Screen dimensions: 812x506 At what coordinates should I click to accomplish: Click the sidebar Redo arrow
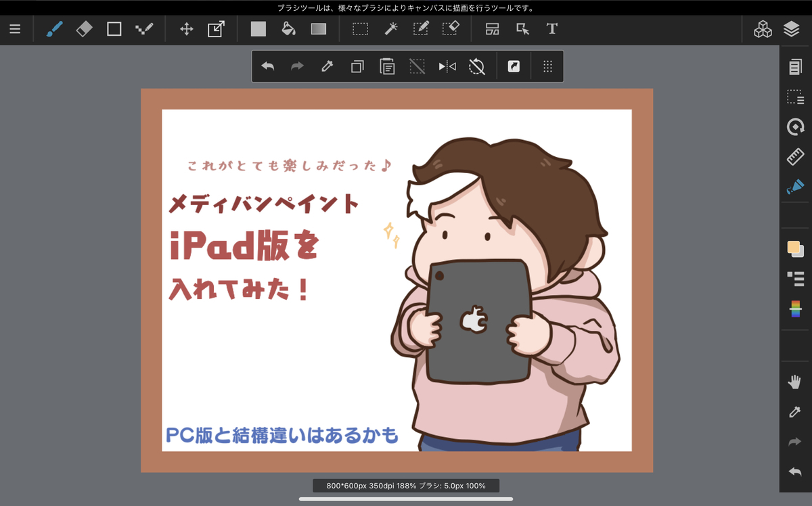click(795, 442)
